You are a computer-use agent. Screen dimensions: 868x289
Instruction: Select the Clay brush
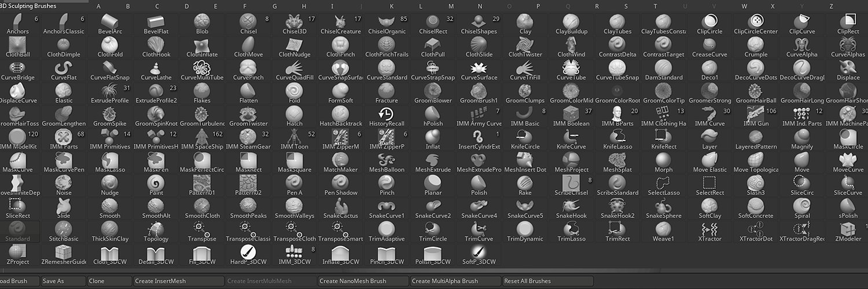pyautogui.click(x=525, y=24)
